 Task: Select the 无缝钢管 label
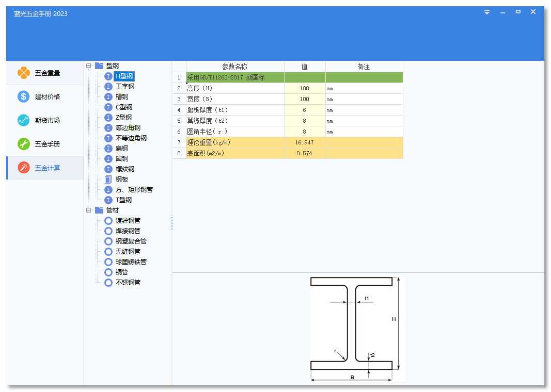coord(128,252)
